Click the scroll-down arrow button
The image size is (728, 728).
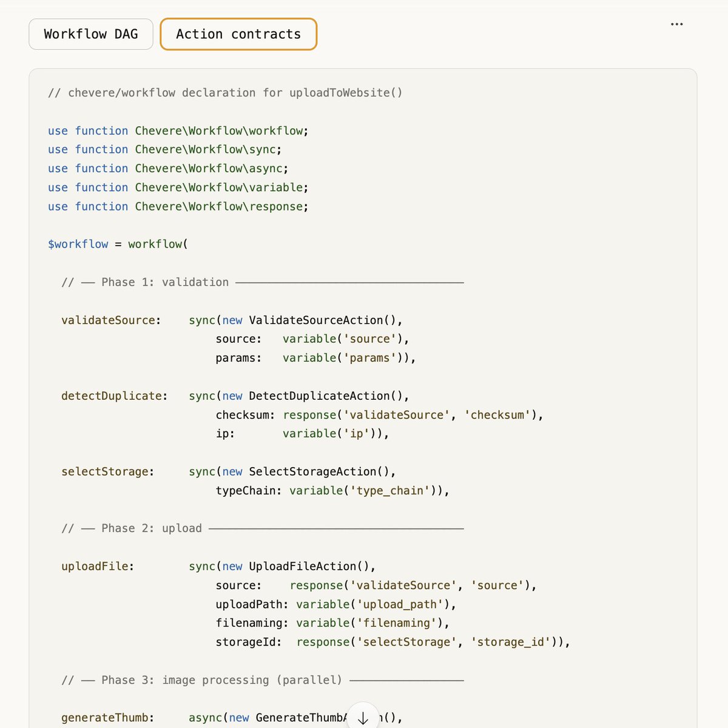pyautogui.click(x=363, y=718)
